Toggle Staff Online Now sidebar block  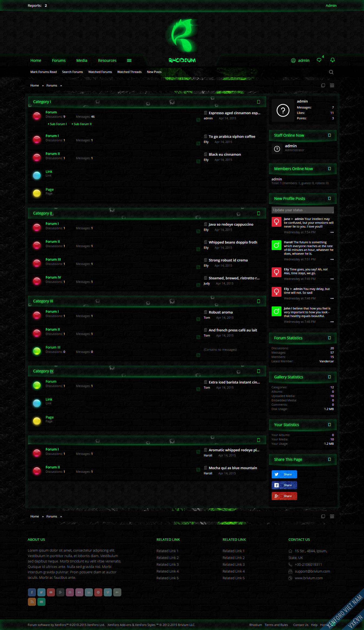[x=330, y=135]
